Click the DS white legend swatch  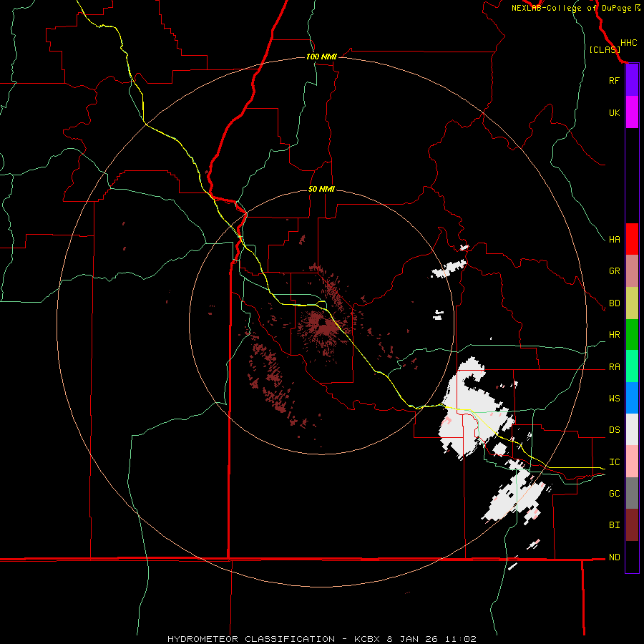(632, 429)
